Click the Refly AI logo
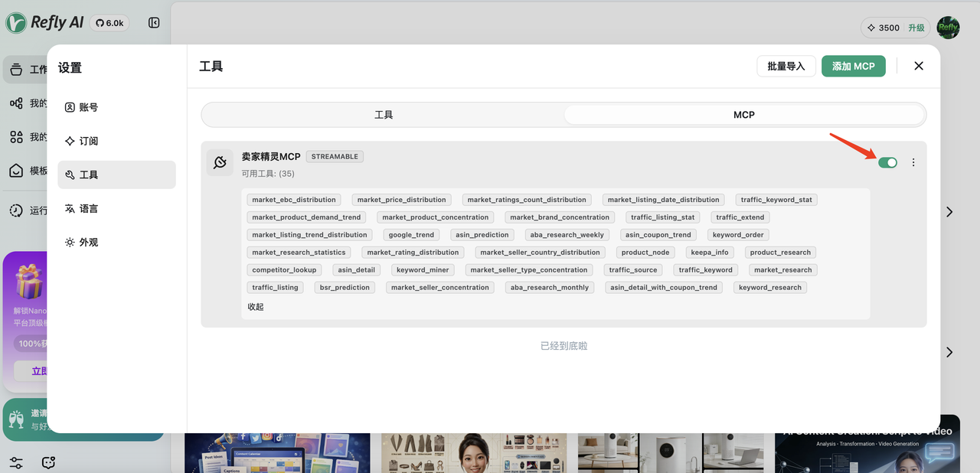Viewport: 980px width, 473px height. pos(44,23)
